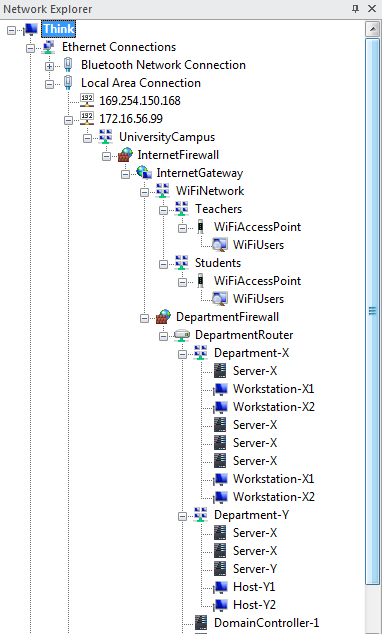Click the icon beside 169.254.150.168
Screen dimensions: 382x634
87,101
